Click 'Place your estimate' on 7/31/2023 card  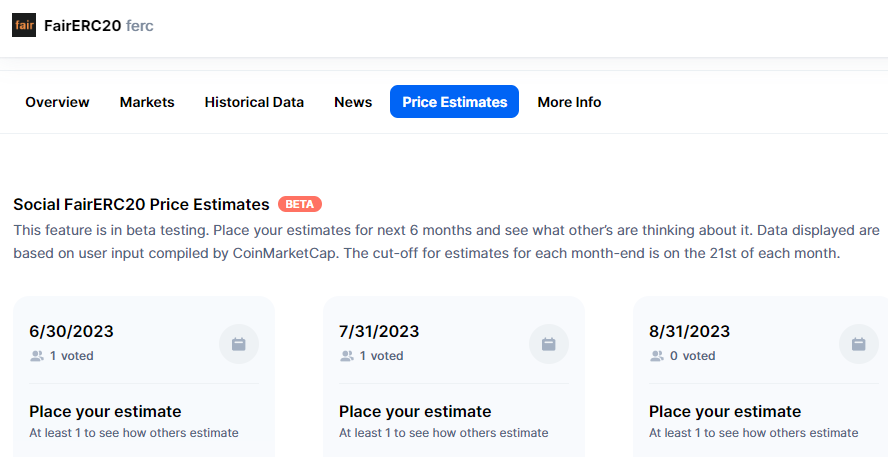pos(415,412)
